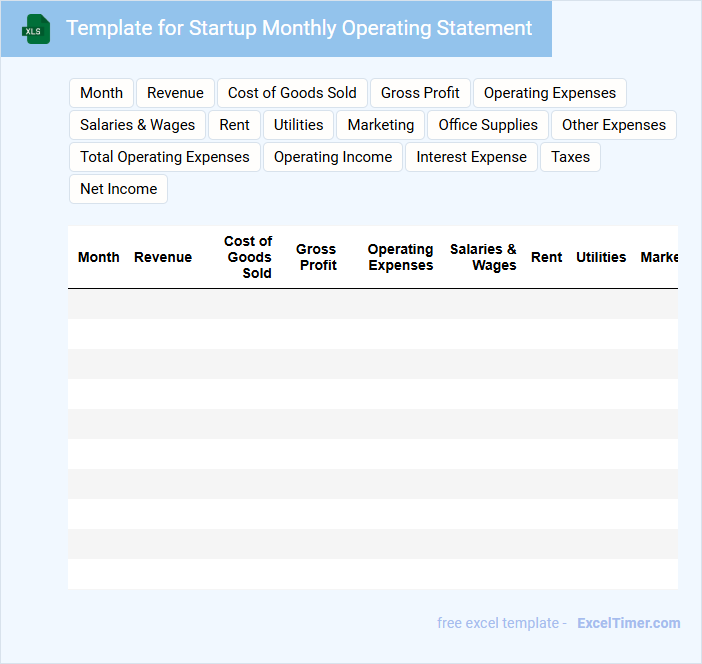Click the Month column header in table
The width and height of the screenshot is (702, 664).
[x=98, y=257]
